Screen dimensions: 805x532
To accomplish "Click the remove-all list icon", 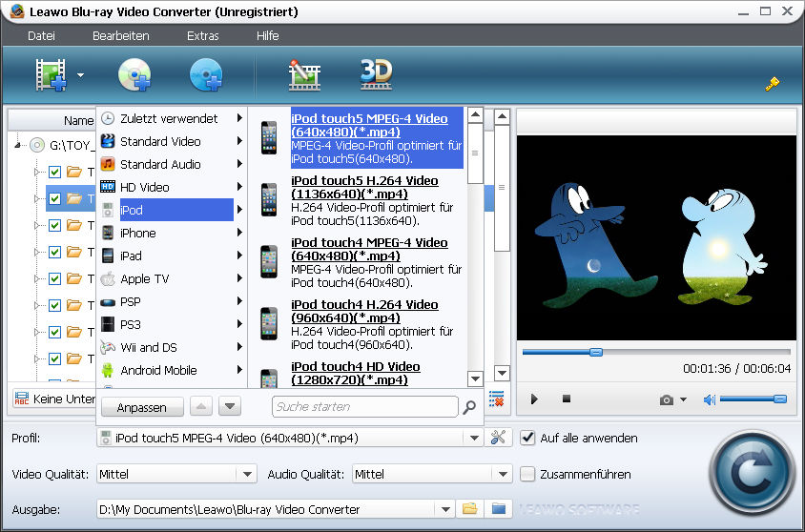I will pyautogui.click(x=496, y=399).
